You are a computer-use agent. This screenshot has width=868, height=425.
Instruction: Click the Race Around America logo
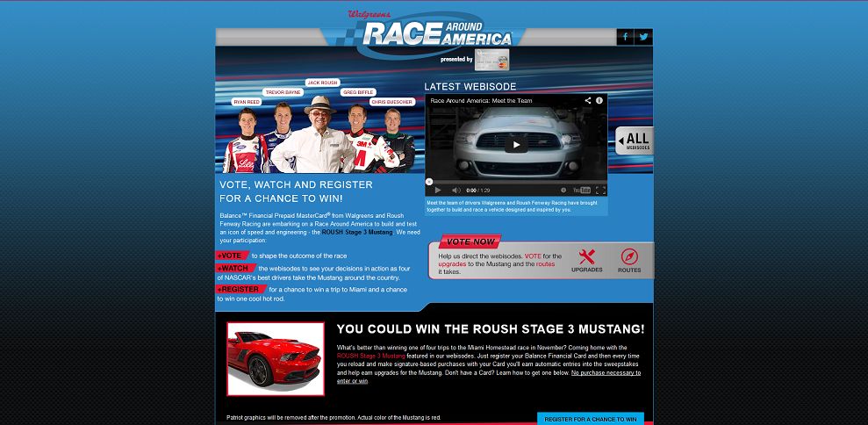coord(437,33)
